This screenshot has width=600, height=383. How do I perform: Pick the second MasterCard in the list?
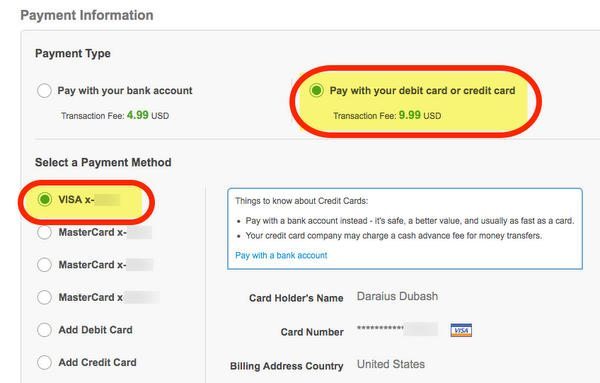[x=44, y=265]
